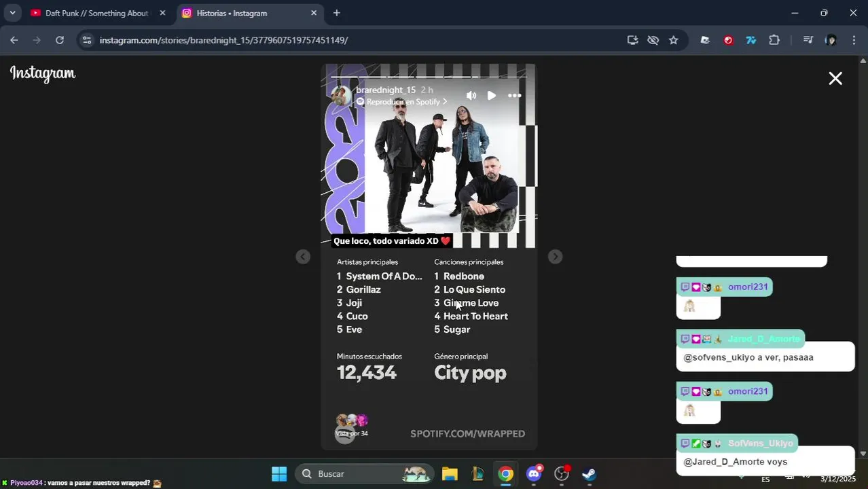Image resolution: width=868 pixels, height=489 pixels.
Task: Click the Jared_D_Amorte chat username
Action: (763, 339)
